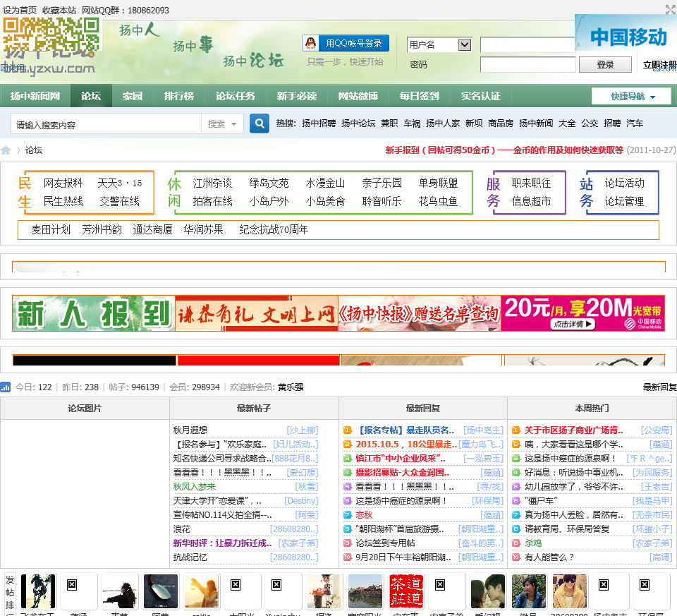
Task: Click the statistics bar chart icon
Action: pos(5,387)
